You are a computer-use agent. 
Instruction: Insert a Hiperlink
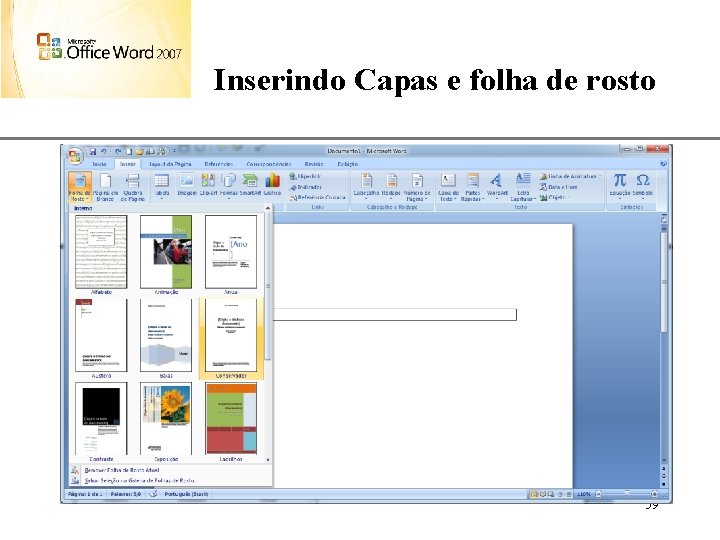coord(305,176)
